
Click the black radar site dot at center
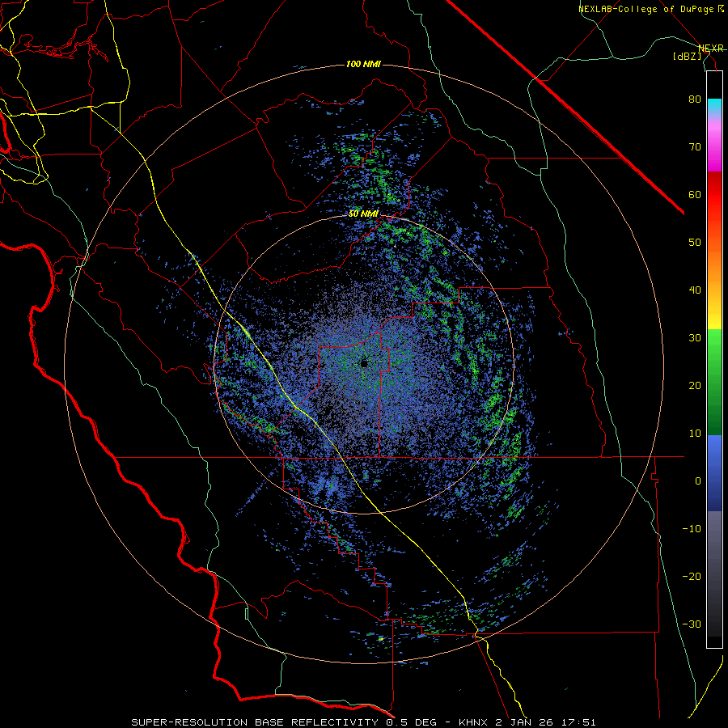pyautogui.click(x=364, y=363)
